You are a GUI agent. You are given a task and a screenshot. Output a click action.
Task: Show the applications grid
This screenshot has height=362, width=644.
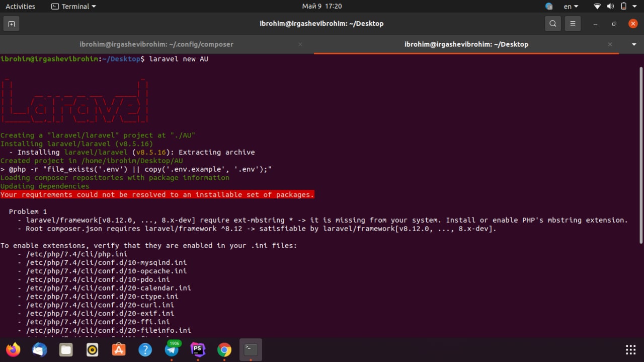point(630,349)
